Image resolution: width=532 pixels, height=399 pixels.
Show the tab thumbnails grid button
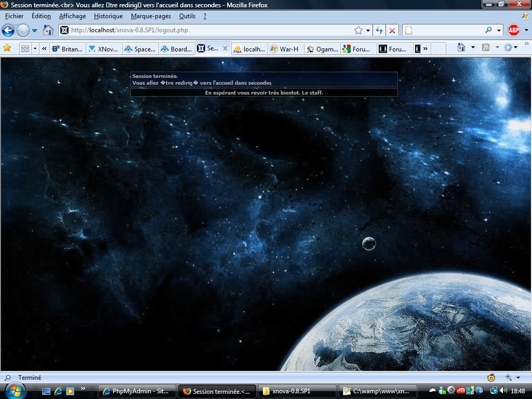25,48
